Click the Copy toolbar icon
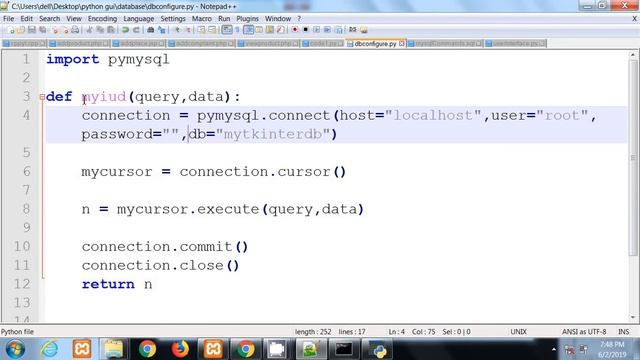This screenshot has height=360, width=640. pos(100,30)
